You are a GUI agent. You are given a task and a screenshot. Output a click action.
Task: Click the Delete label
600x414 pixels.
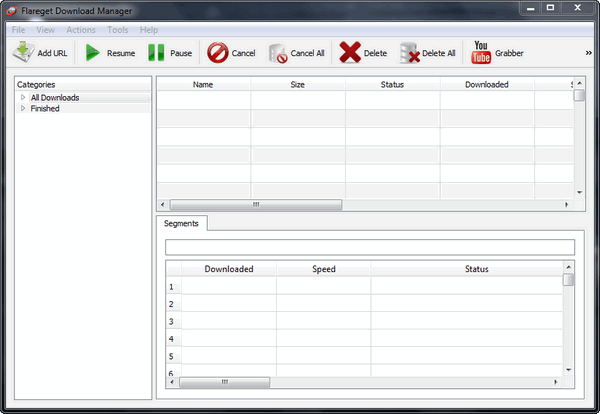pos(375,53)
